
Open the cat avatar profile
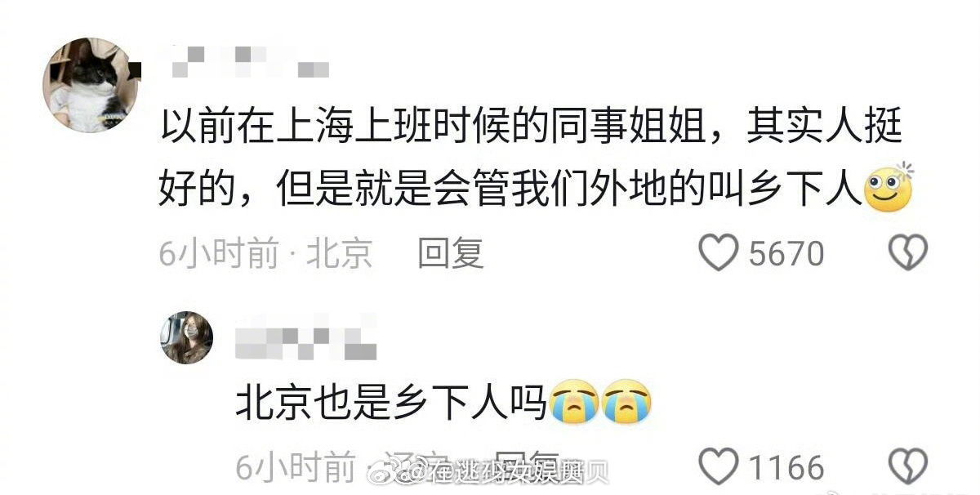point(89,85)
